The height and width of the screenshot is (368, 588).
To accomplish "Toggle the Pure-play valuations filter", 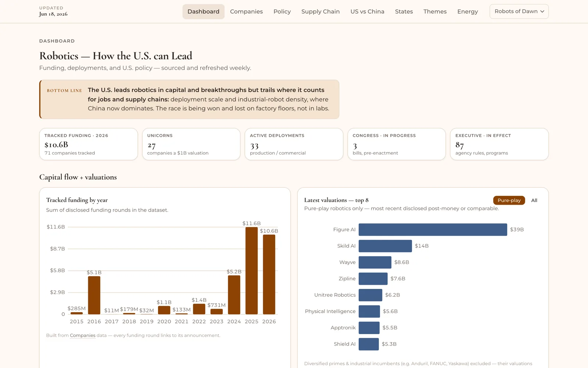I will click(x=509, y=200).
